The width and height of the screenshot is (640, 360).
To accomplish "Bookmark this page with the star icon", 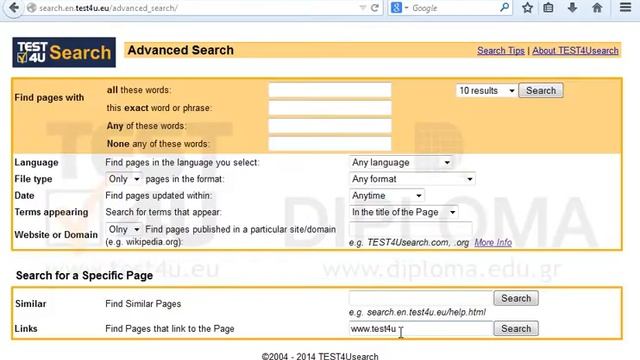I will tap(527, 7).
